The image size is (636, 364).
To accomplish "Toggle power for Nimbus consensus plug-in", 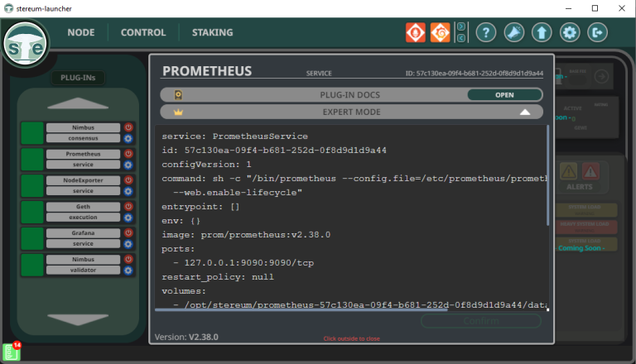I will (128, 127).
